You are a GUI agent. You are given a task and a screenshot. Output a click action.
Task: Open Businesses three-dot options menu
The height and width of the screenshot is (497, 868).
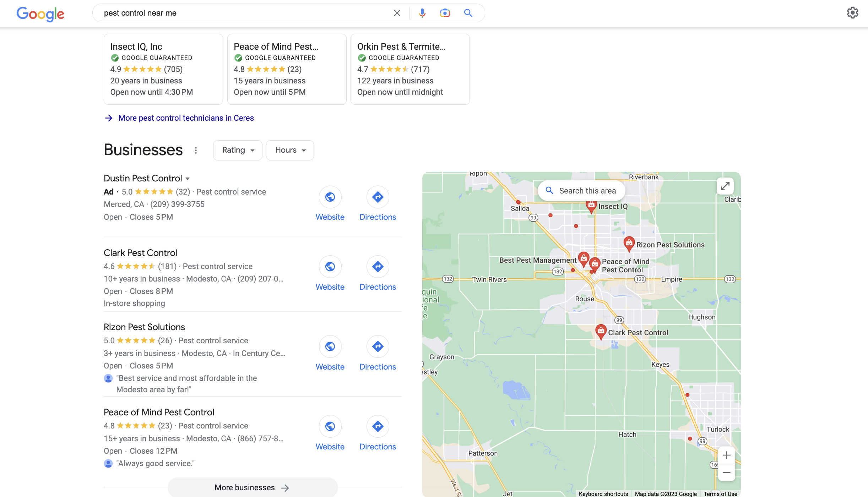click(x=196, y=150)
